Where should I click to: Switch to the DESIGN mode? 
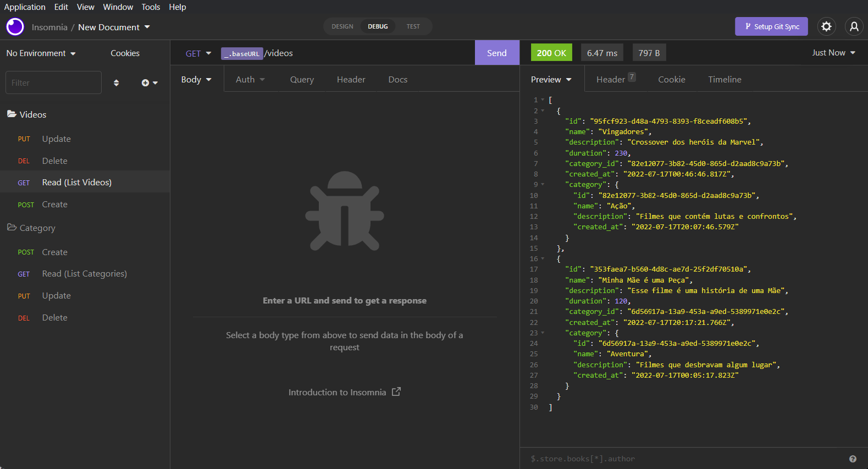coord(342,26)
